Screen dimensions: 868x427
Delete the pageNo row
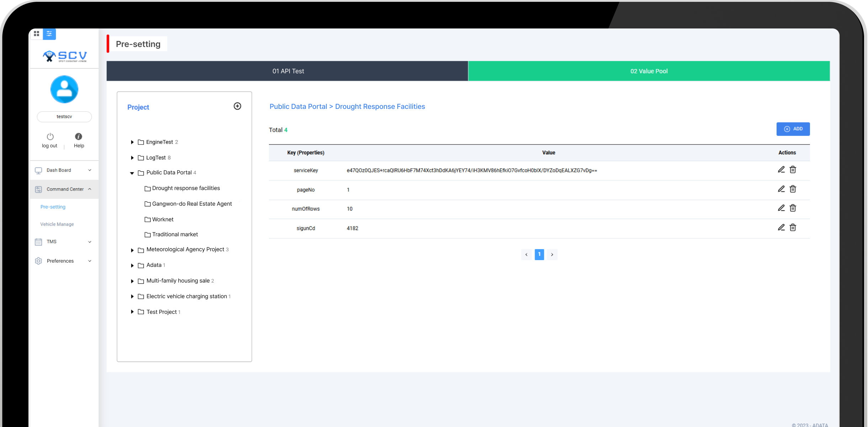click(x=793, y=189)
